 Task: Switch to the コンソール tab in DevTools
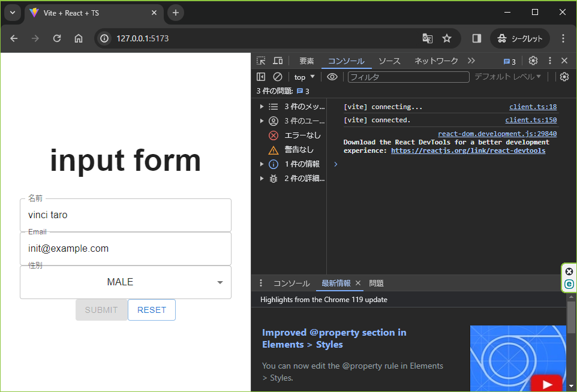[x=346, y=61]
